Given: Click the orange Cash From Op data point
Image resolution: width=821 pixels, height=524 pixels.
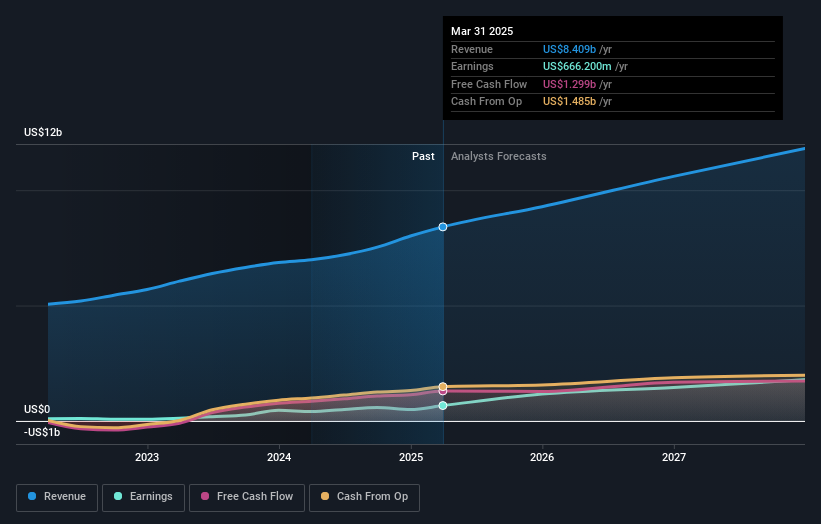Looking at the screenshot, I should [443, 386].
